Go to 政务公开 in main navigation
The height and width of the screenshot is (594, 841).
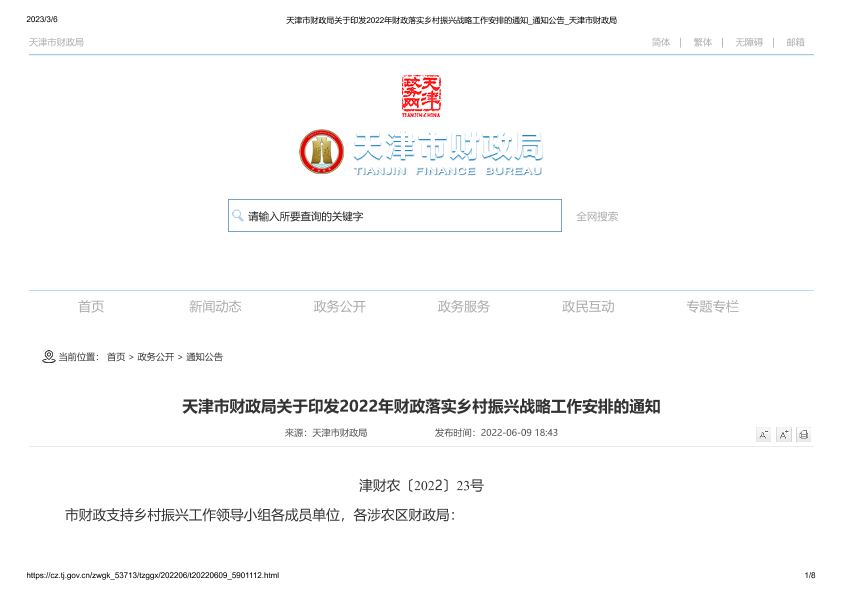(340, 307)
